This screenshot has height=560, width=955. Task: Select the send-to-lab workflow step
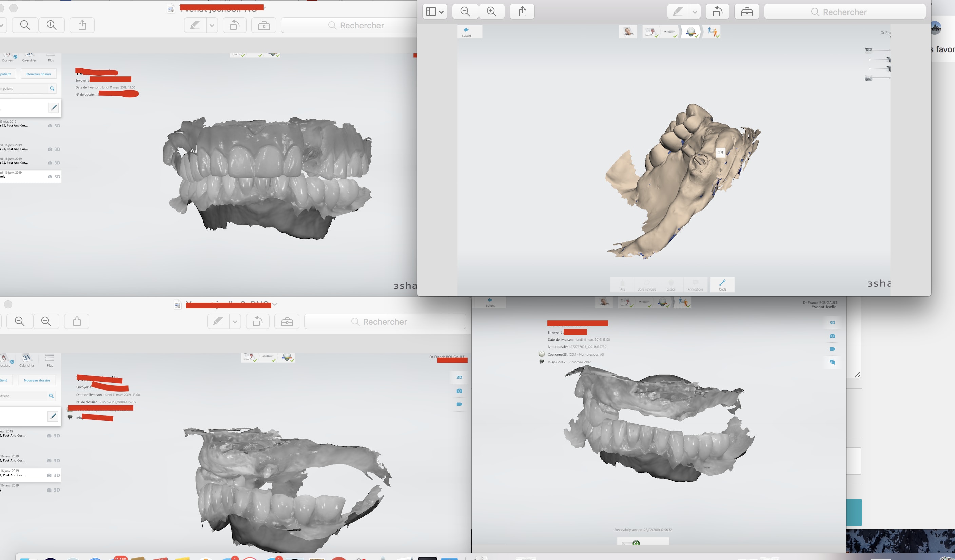pos(713,32)
